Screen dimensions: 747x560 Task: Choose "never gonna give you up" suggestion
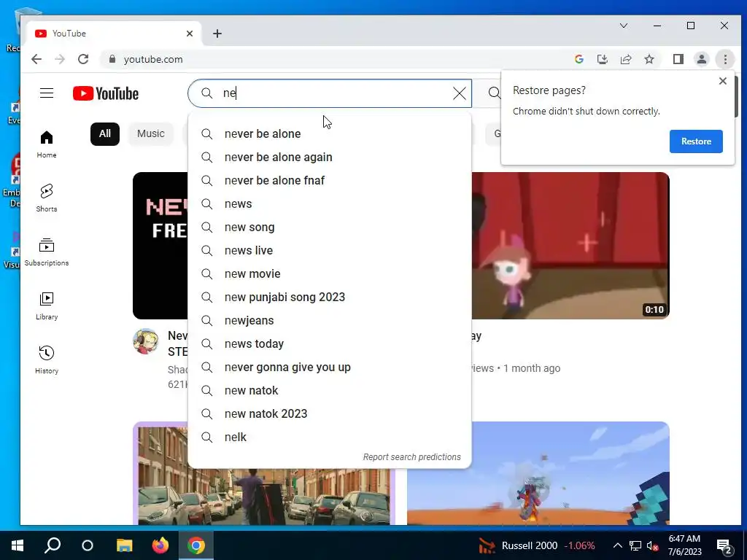[330, 367]
